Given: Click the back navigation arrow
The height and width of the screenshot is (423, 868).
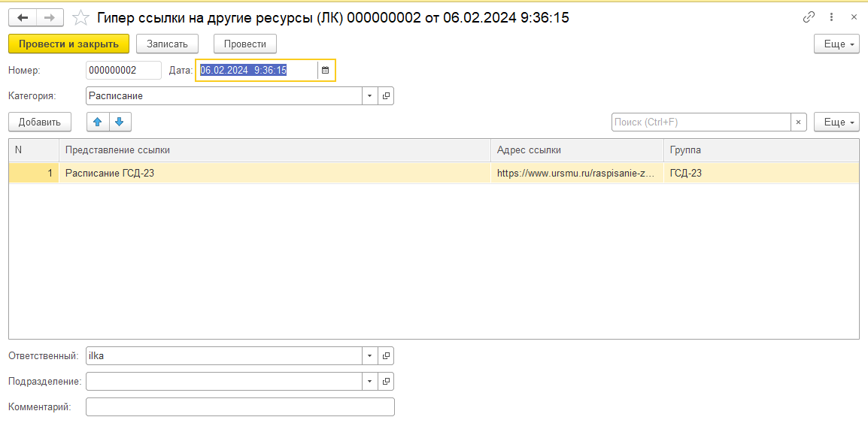Looking at the screenshot, I should click(23, 17).
